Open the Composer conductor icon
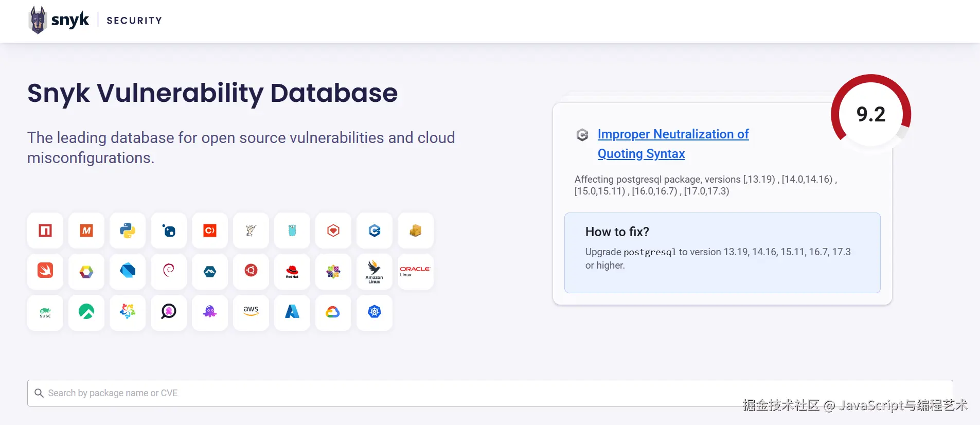 (x=251, y=231)
